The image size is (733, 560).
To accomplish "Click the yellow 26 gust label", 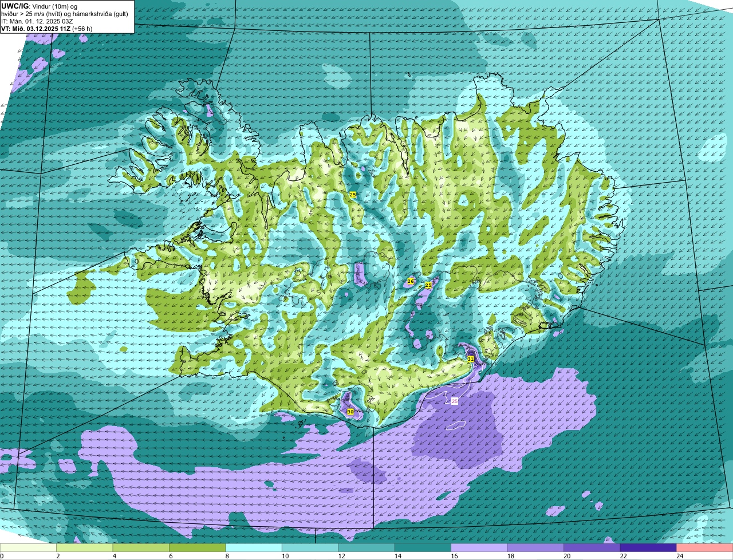I will [410, 281].
